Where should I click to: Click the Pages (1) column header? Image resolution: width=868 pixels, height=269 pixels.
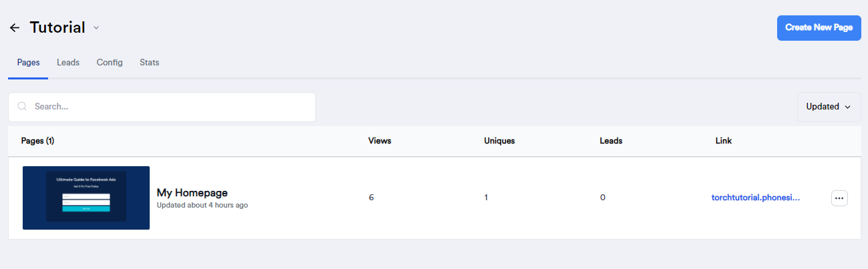(37, 142)
